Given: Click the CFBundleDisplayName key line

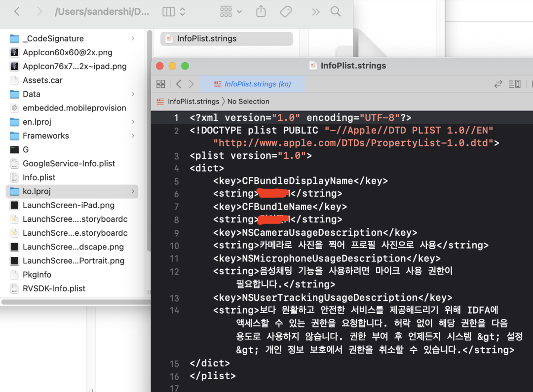Looking at the screenshot, I should click(x=301, y=180).
